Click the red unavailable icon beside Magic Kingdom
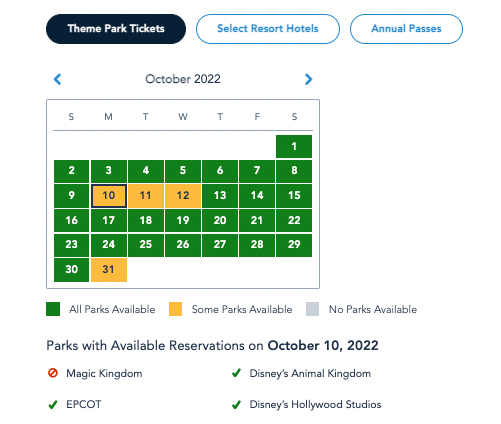Viewport: 501px width, 424px height. pyautogui.click(x=53, y=373)
